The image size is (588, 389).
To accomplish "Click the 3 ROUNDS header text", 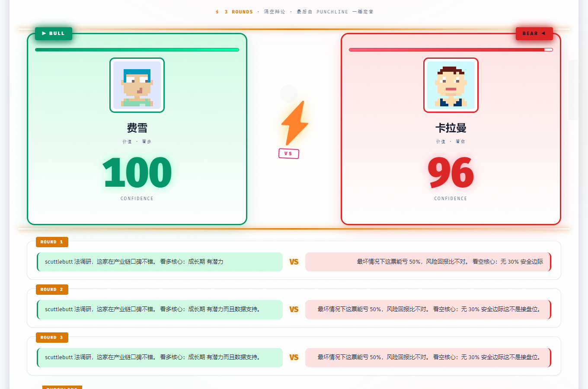I will coord(239,12).
